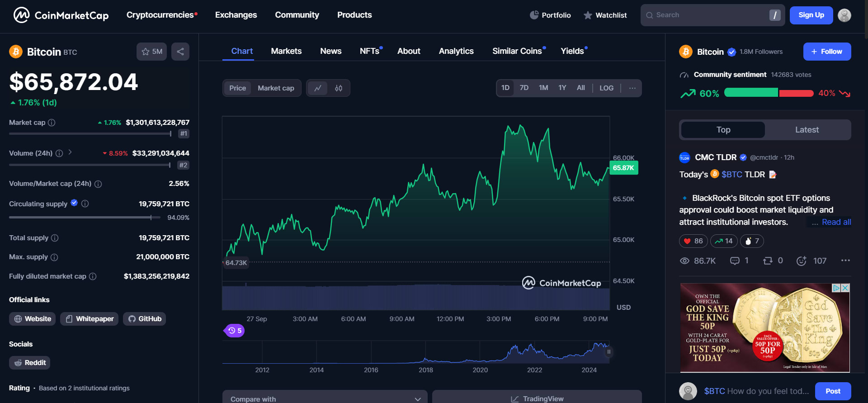Click the repost icon on post
868x403 pixels.
[x=768, y=261]
